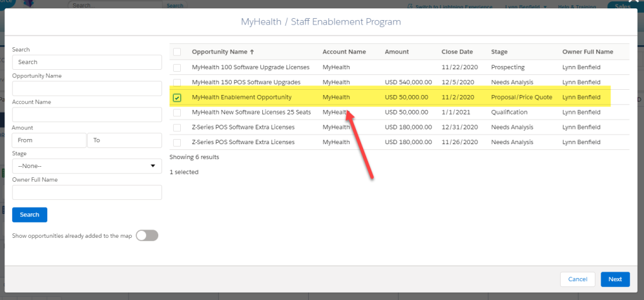
Task: Sort by Owner Full Name column header
Action: click(x=588, y=52)
